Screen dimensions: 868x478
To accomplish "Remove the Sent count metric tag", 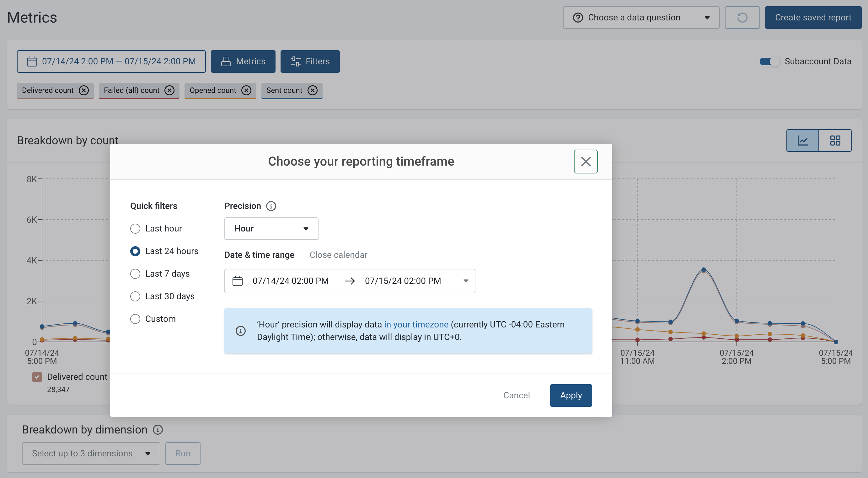I will point(313,90).
